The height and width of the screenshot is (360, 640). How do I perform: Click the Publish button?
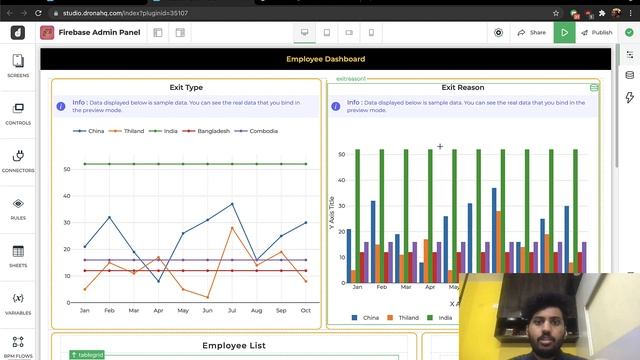tap(597, 33)
